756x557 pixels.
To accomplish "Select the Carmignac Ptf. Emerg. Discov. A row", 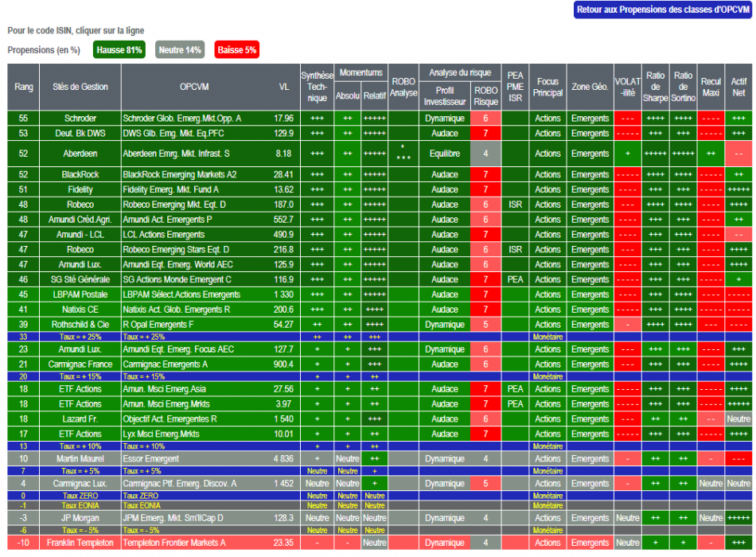I will pos(380,483).
